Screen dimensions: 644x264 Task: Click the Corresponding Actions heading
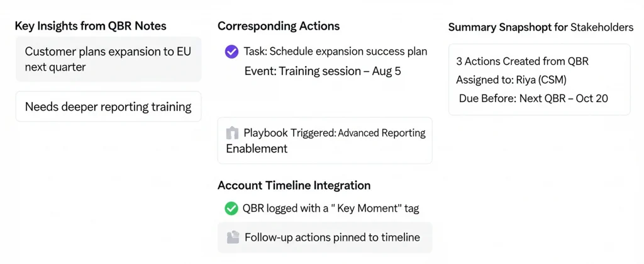click(x=279, y=26)
